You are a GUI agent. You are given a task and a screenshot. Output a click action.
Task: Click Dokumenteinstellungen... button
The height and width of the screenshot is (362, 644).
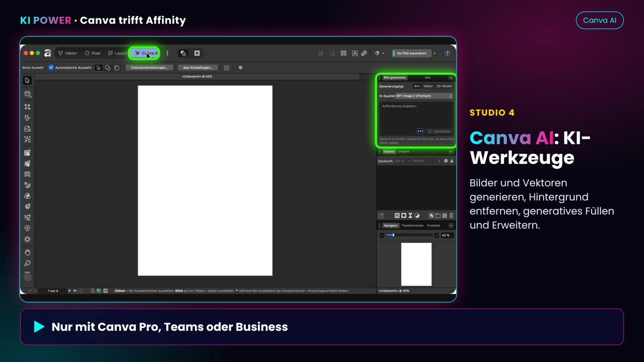point(149,67)
